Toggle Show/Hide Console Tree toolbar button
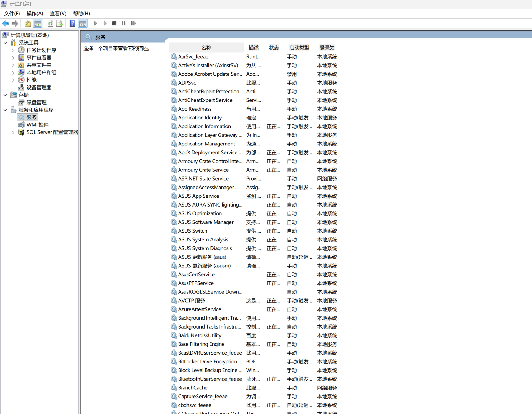This screenshot has width=532, height=414. (38, 24)
